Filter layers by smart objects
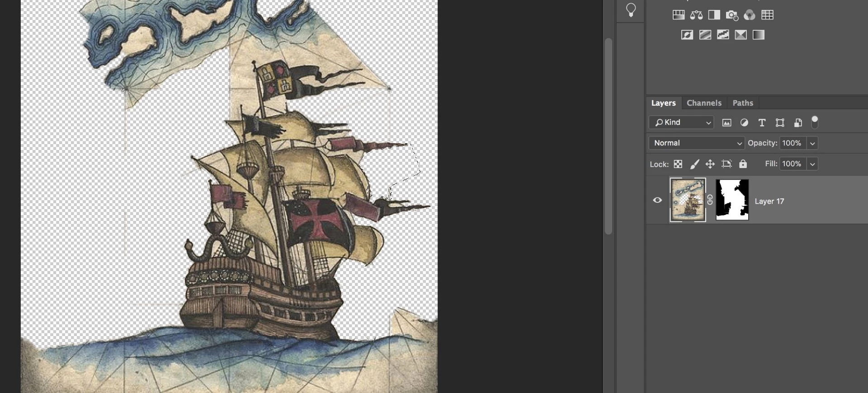 tap(798, 122)
